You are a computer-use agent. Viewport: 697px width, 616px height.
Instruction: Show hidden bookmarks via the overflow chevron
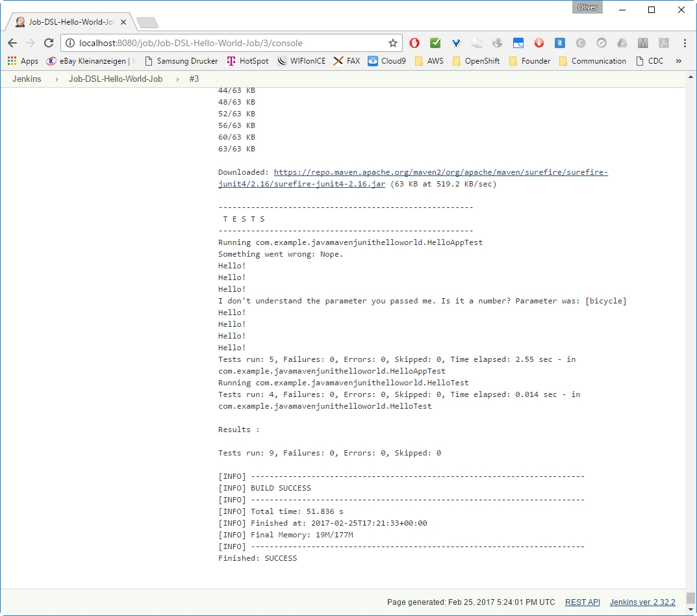[679, 61]
